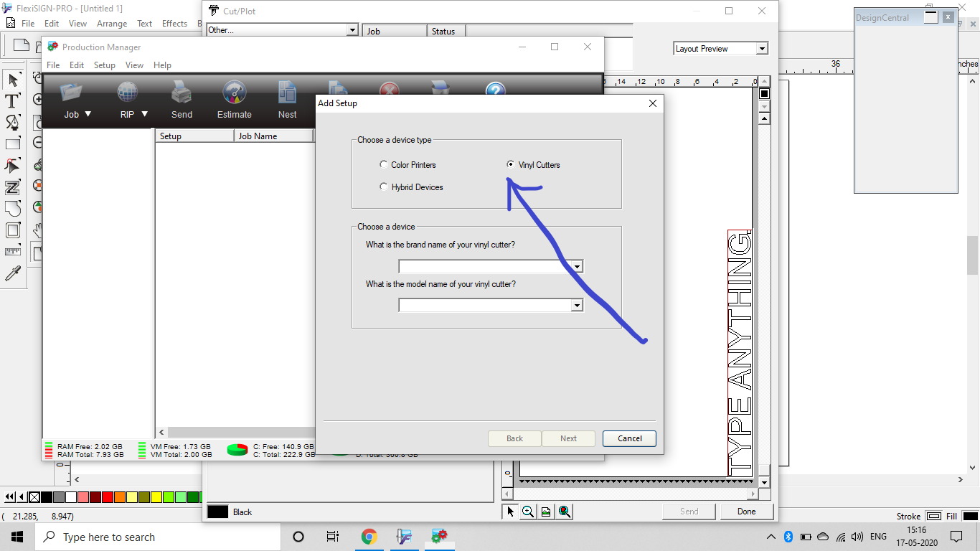The image size is (980, 551).
Task: Click the previous-color single arrow in palette bar
Action: pyautogui.click(x=22, y=497)
